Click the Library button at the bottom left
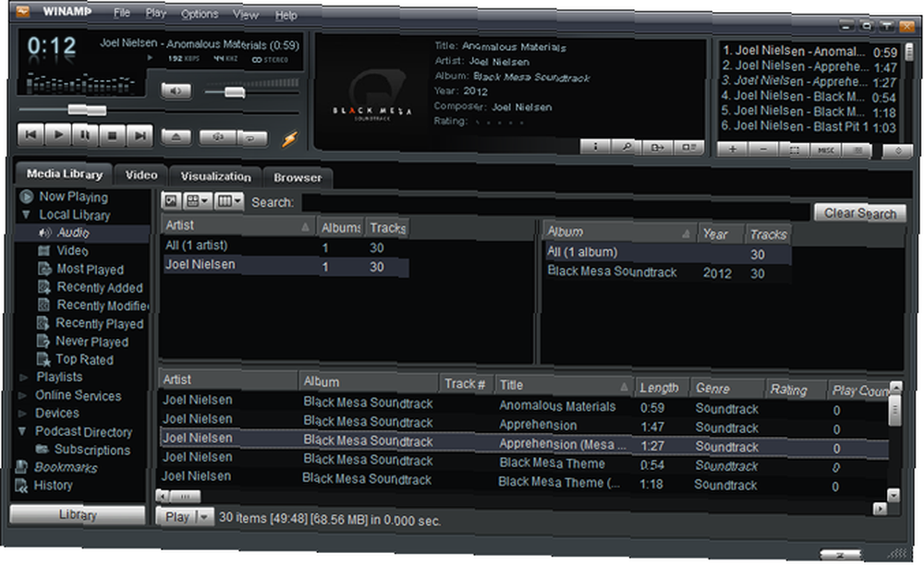The width and height of the screenshot is (924, 565). (x=78, y=515)
